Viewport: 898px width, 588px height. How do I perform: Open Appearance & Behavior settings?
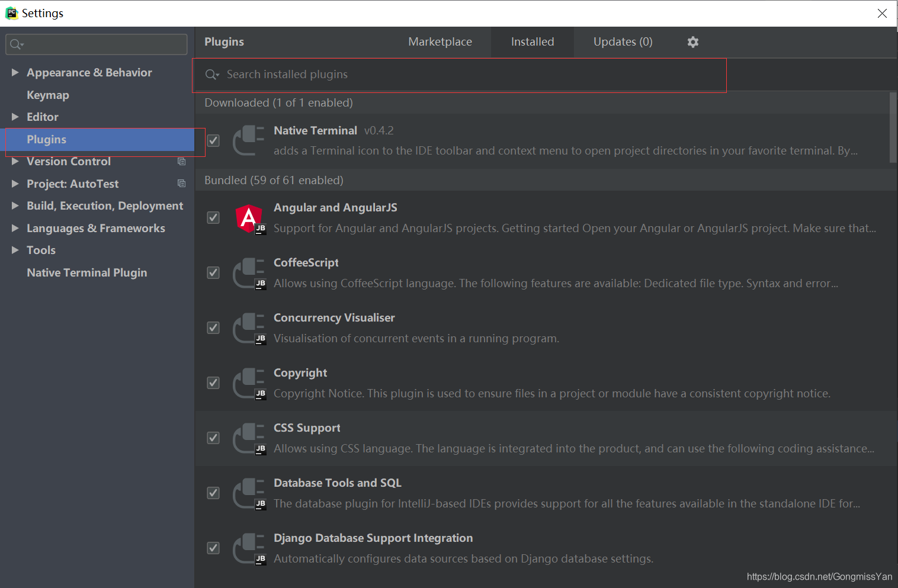pyautogui.click(x=89, y=72)
